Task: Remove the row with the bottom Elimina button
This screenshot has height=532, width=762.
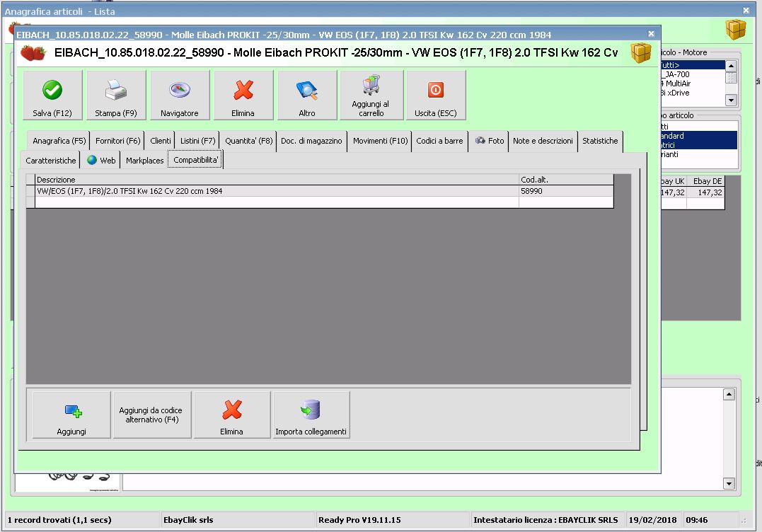Action: pyautogui.click(x=232, y=415)
